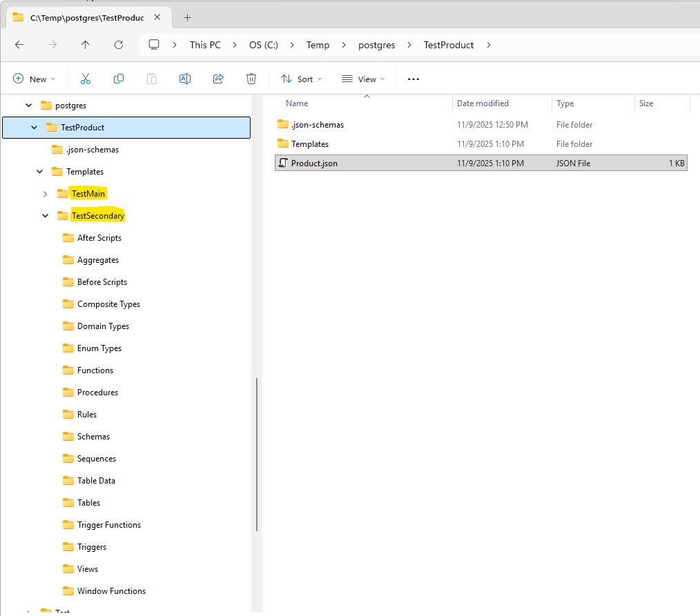Click the Copy icon in toolbar
The height and width of the screenshot is (616, 700).
click(x=119, y=79)
